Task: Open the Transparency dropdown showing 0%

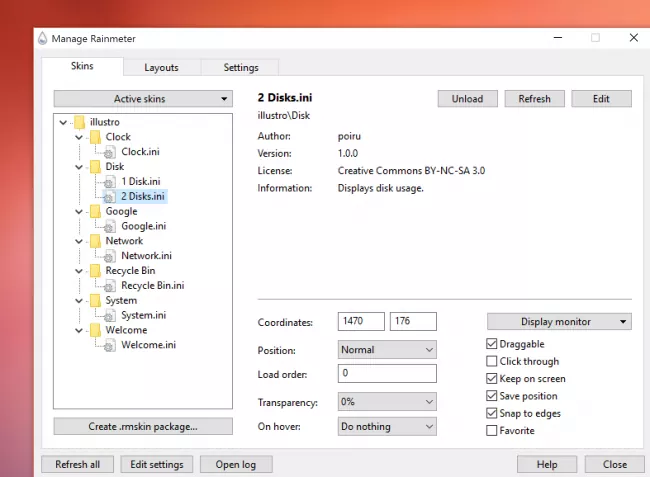Action: coord(386,401)
